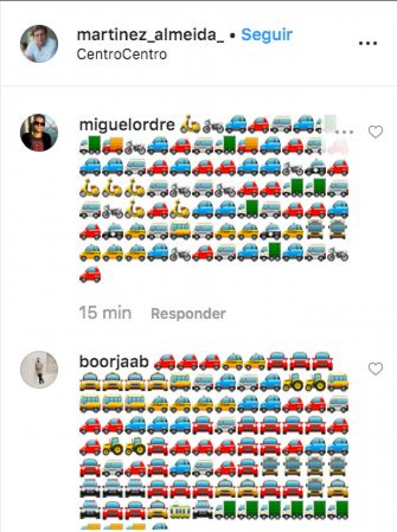The width and height of the screenshot is (397, 532).
Task: Click the miguelordre username
Action: click(x=127, y=125)
